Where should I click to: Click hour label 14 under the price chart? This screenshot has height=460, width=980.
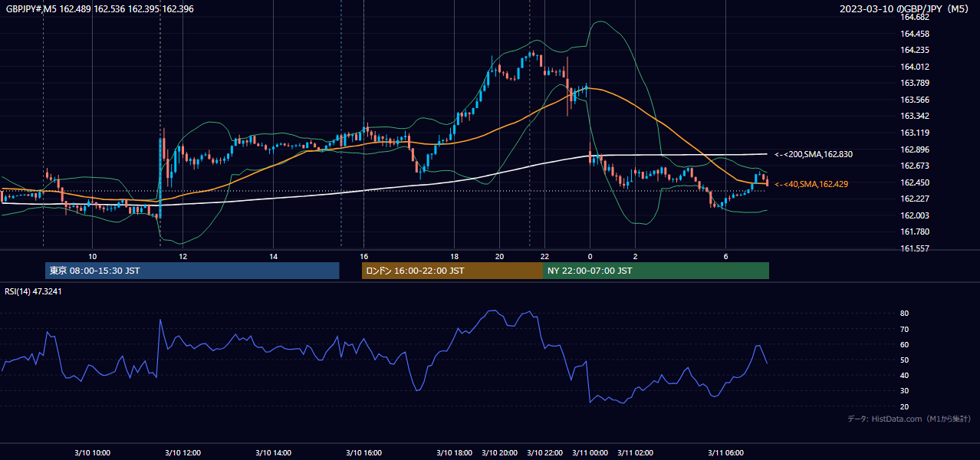[274, 256]
